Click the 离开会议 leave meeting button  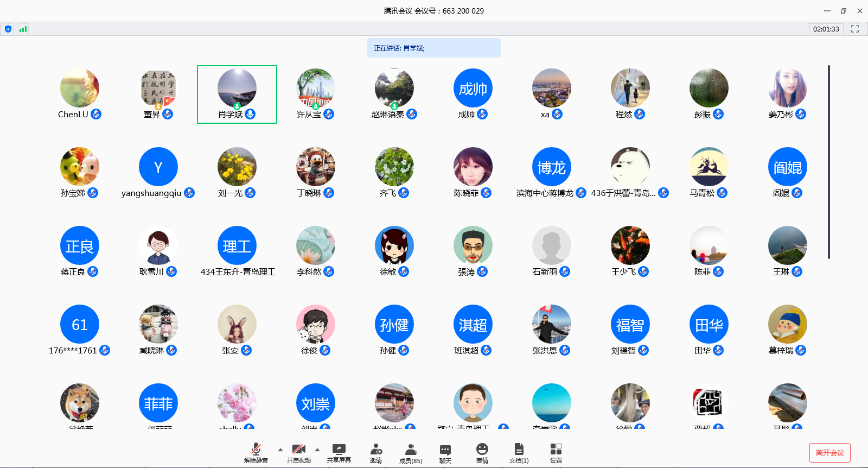point(829,453)
